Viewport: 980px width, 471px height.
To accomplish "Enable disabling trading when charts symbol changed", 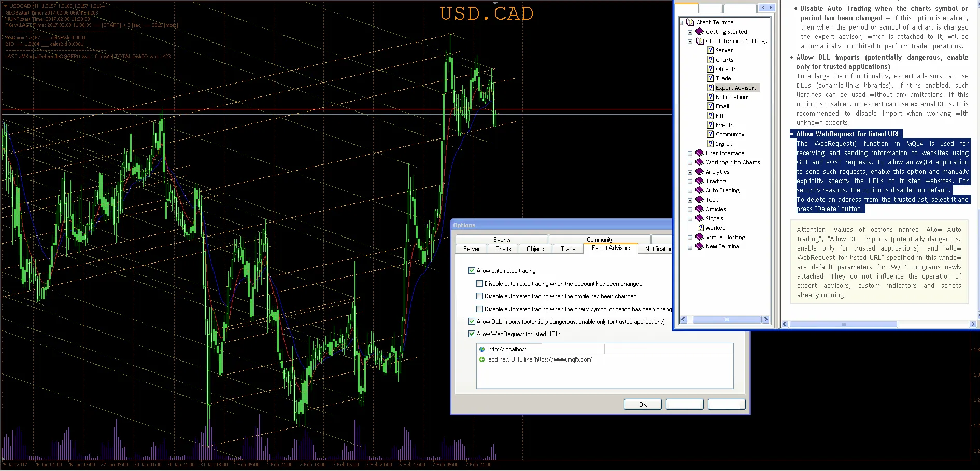I will point(479,309).
